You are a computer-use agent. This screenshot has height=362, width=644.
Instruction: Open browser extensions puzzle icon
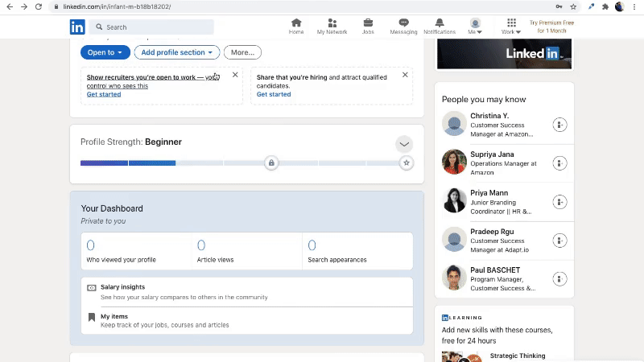point(605,6)
